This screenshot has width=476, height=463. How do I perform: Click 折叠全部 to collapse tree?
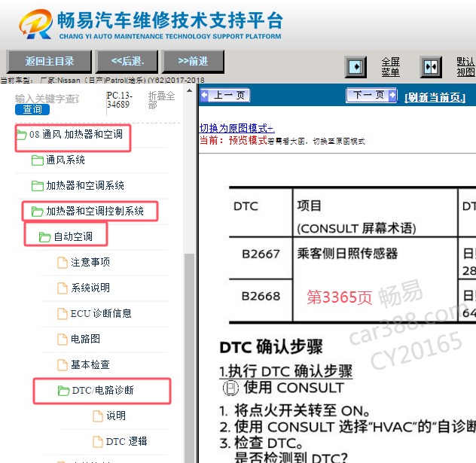[161, 100]
